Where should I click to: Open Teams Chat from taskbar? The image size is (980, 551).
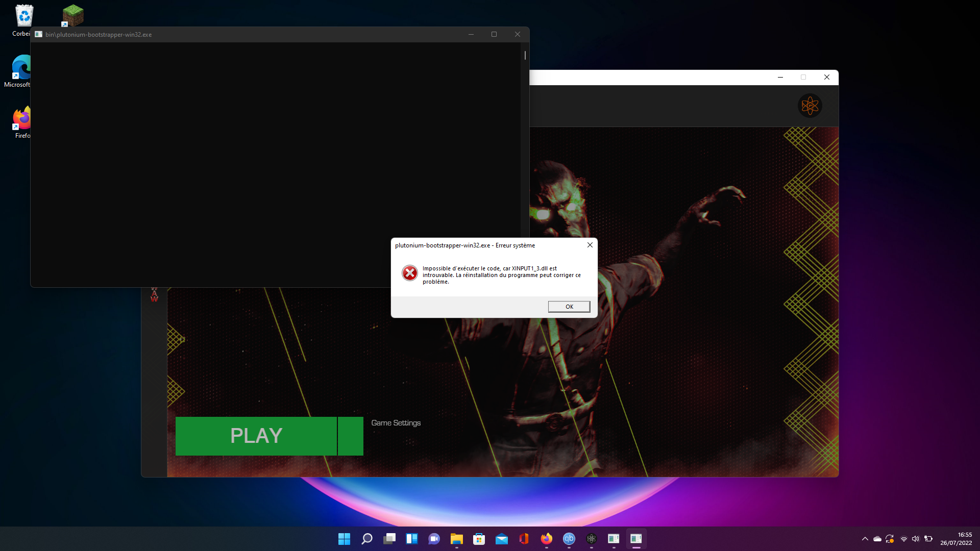(x=434, y=539)
